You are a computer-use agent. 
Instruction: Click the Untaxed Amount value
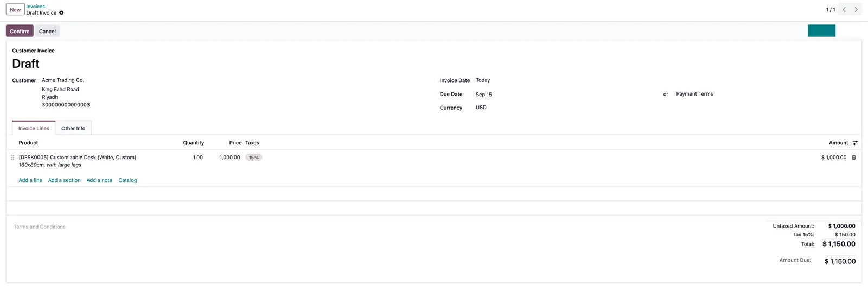pos(841,226)
